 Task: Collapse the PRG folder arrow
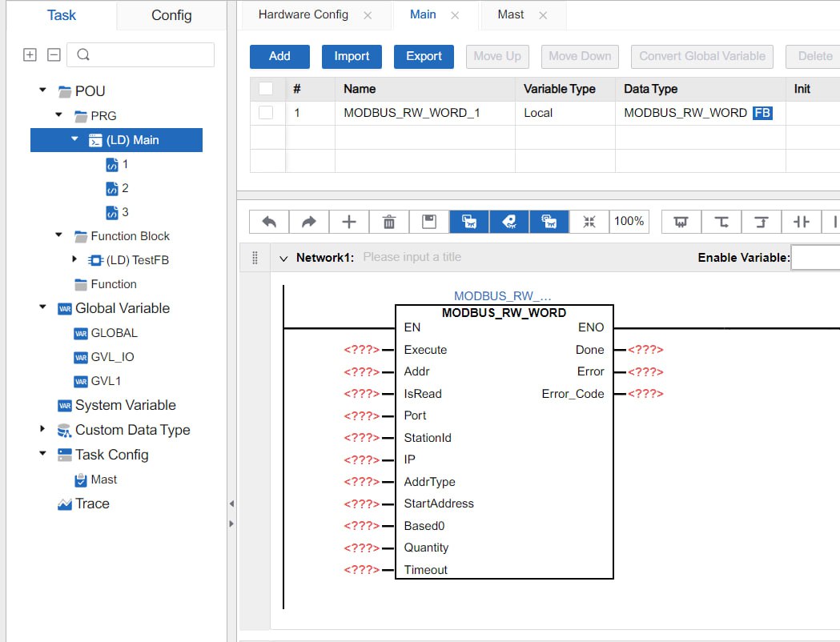click(x=59, y=114)
